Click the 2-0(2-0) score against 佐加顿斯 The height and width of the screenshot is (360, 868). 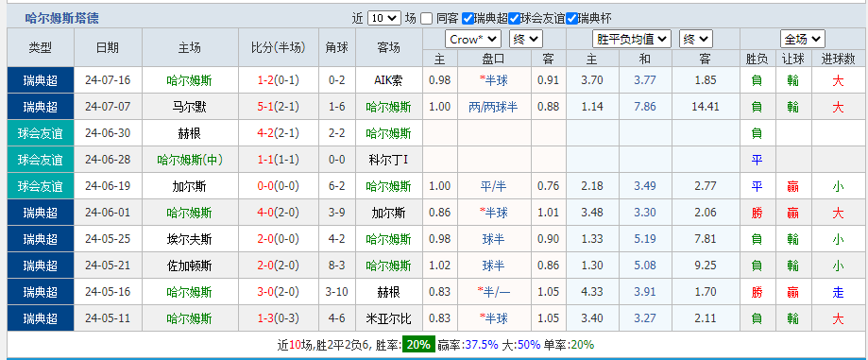tap(279, 266)
